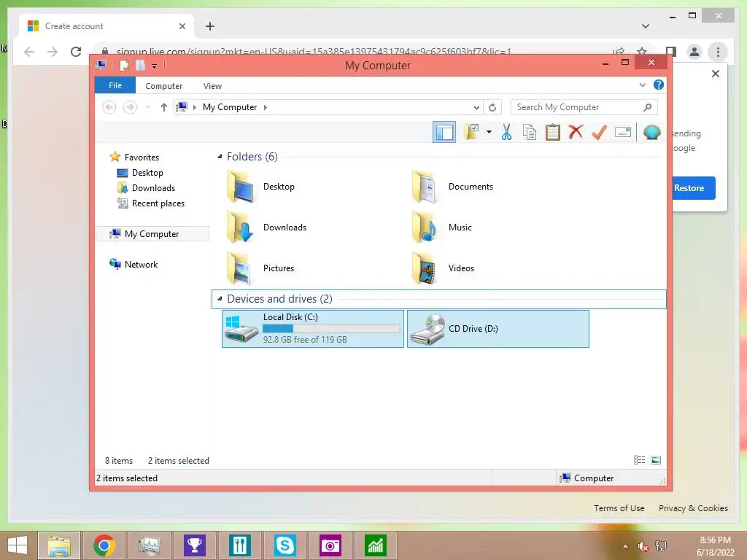
Task: Click the Properties quick access icon
Action: 124,65
